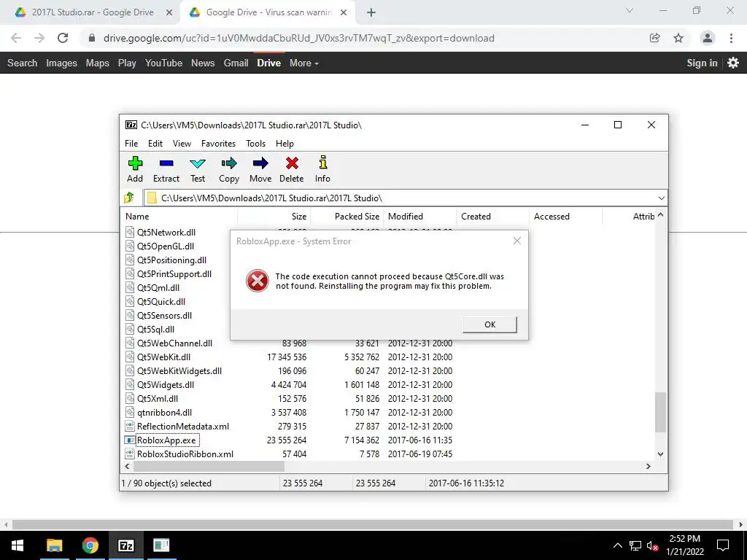Select the Qt5Widgets.dll file
This screenshot has width=747, height=560.
(x=166, y=384)
